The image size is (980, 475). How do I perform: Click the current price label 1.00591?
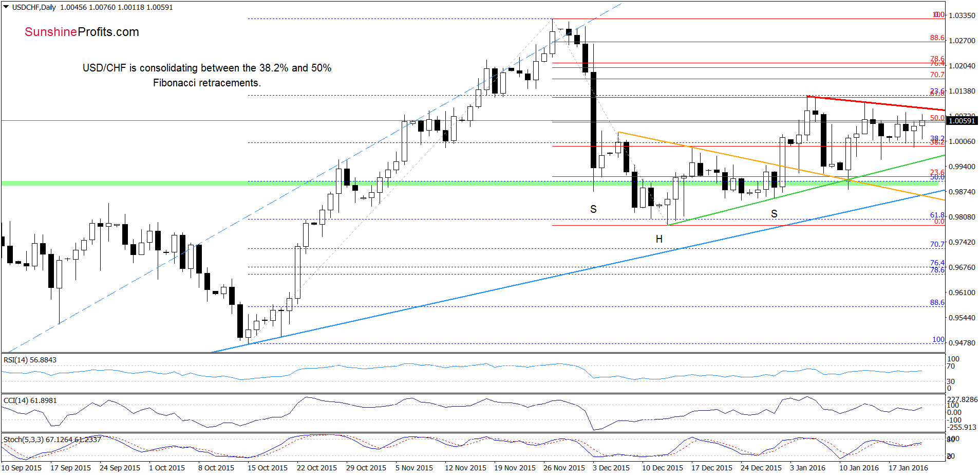pyautogui.click(x=962, y=121)
